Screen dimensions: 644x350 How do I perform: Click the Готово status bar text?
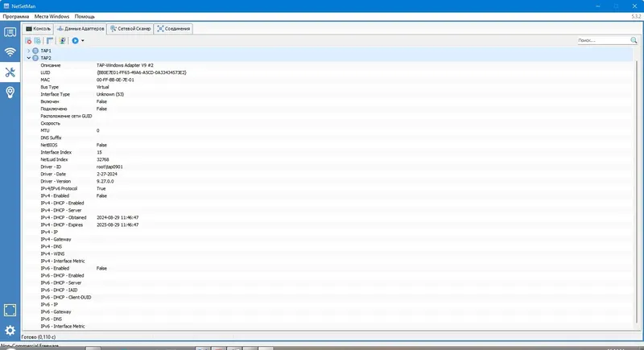click(x=38, y=337)
